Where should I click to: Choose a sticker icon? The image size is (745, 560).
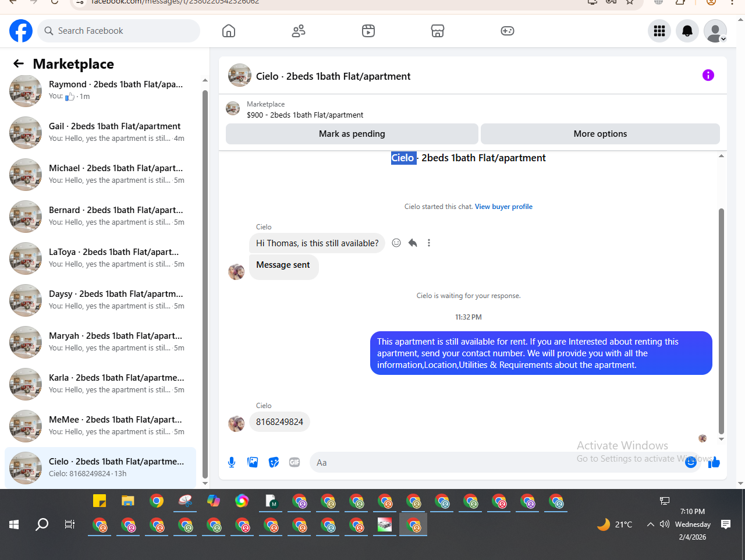[274, 462]
